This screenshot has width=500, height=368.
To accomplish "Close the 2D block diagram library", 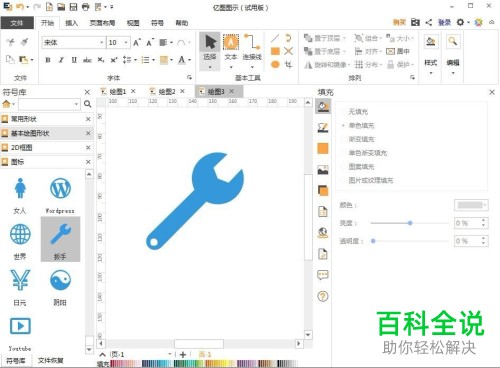I will pyautogui.click(x=88, y=147).
